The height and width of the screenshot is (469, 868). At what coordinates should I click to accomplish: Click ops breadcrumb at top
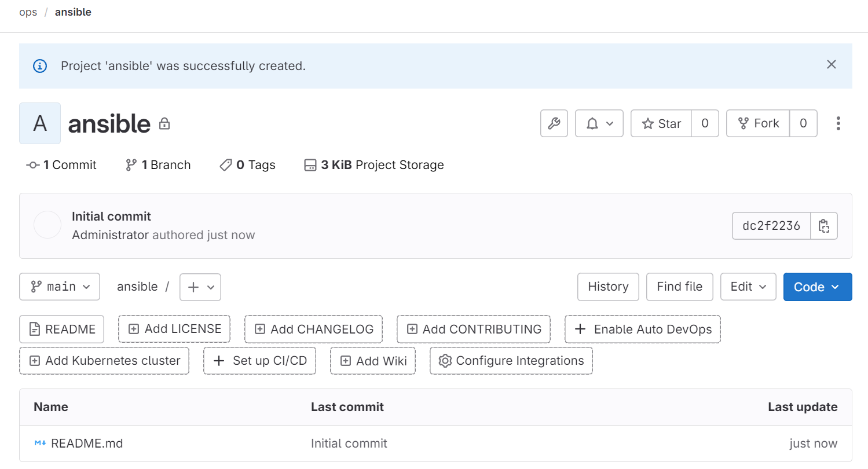coord(28,12)
